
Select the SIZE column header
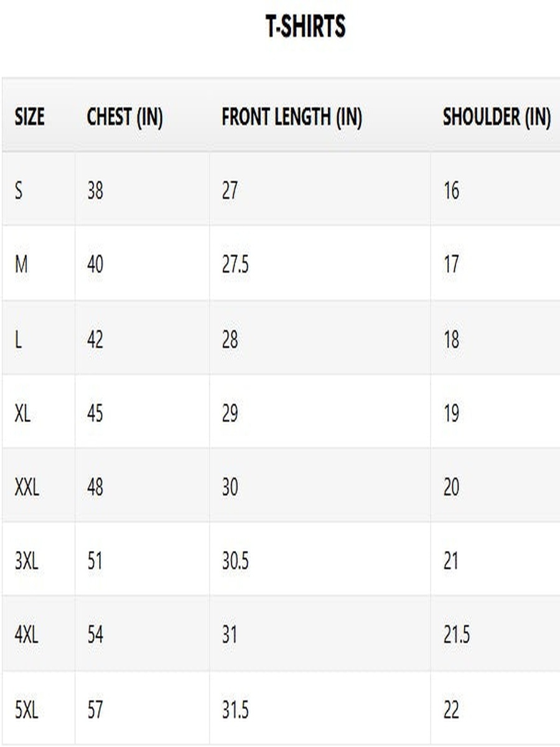point(30,116)
